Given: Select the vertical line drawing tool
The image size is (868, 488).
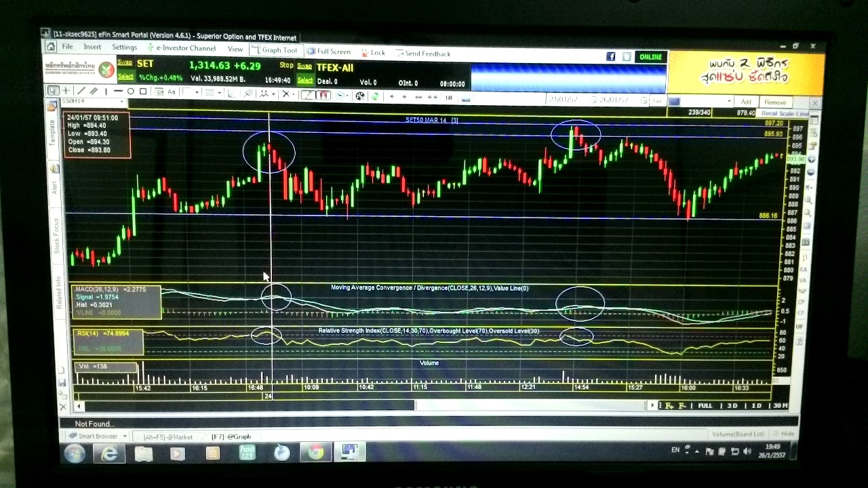Looking at the screenshot, I should tap(106, 91).
